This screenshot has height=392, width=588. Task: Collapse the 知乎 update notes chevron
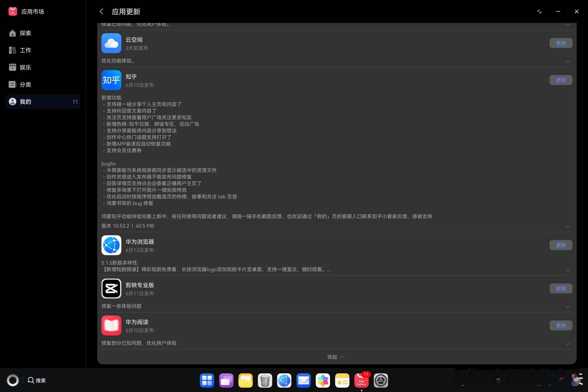tap(567, 227)
